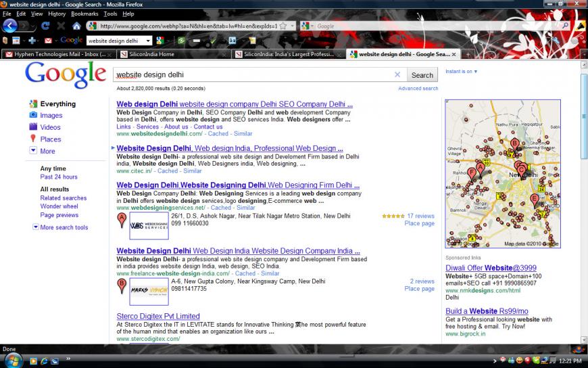
Task: Open the Sterco Digitex Pvt Limited result
Action: (158, 316)
